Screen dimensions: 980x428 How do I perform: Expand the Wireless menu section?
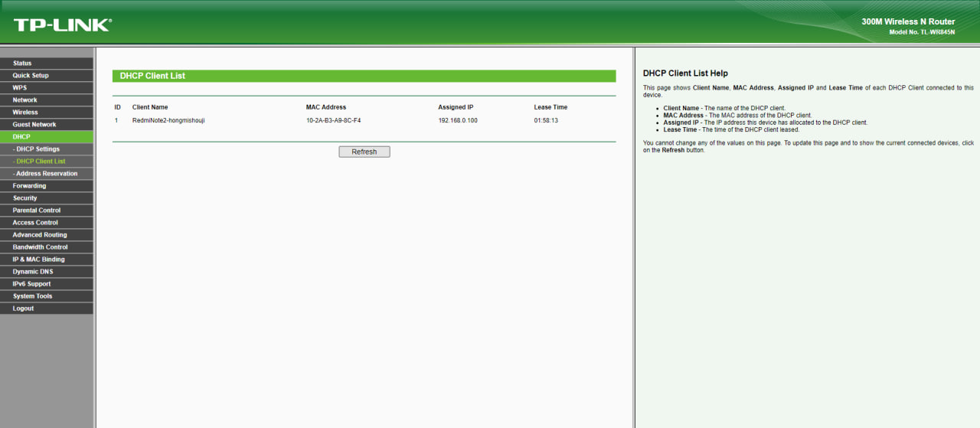[25, 113]
